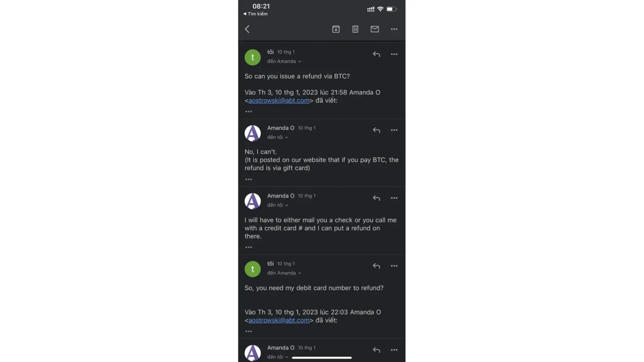Show trimmed content under BTC refund message
This screenshot has height=362, width=644.
[248, 111]
